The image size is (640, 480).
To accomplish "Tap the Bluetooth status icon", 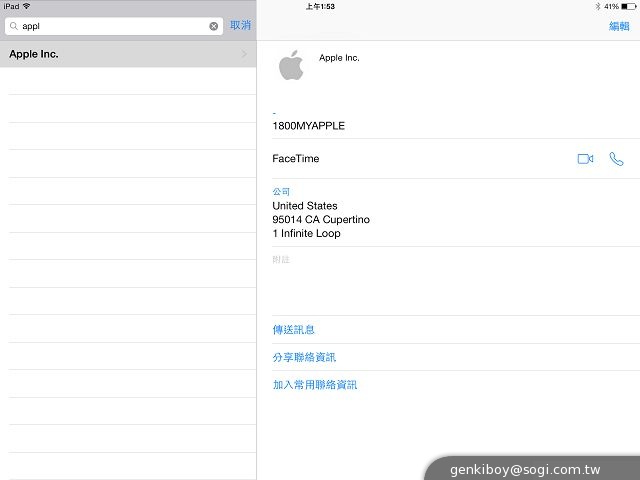I will point(598,7).
